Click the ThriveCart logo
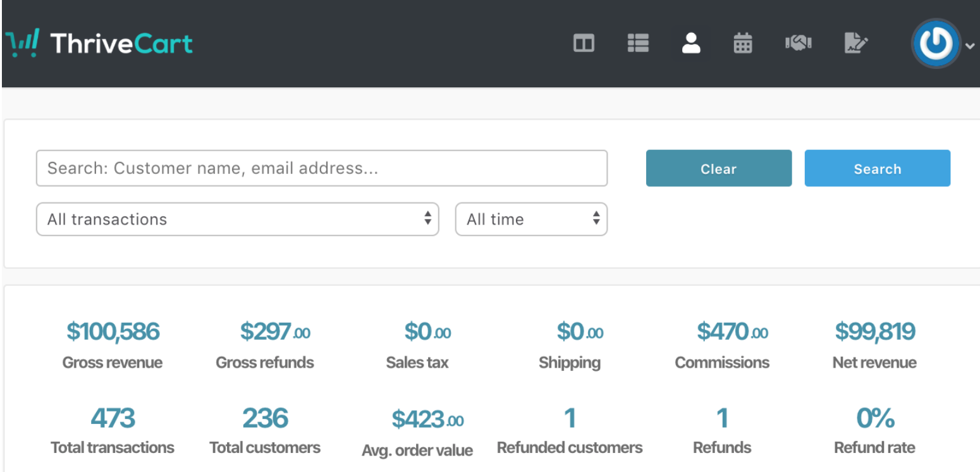Screen dimensions: 980x472 pyautogui.click(x=99, y=44)
